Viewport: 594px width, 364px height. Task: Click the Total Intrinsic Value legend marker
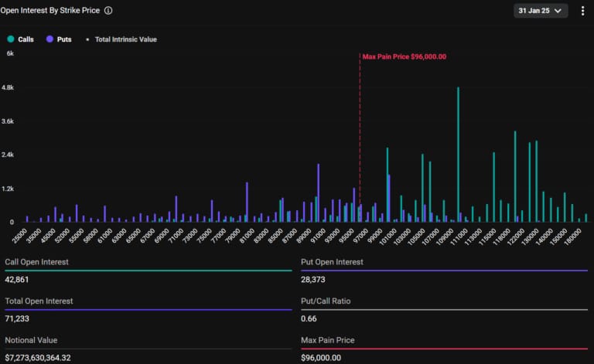pos(87,39)
